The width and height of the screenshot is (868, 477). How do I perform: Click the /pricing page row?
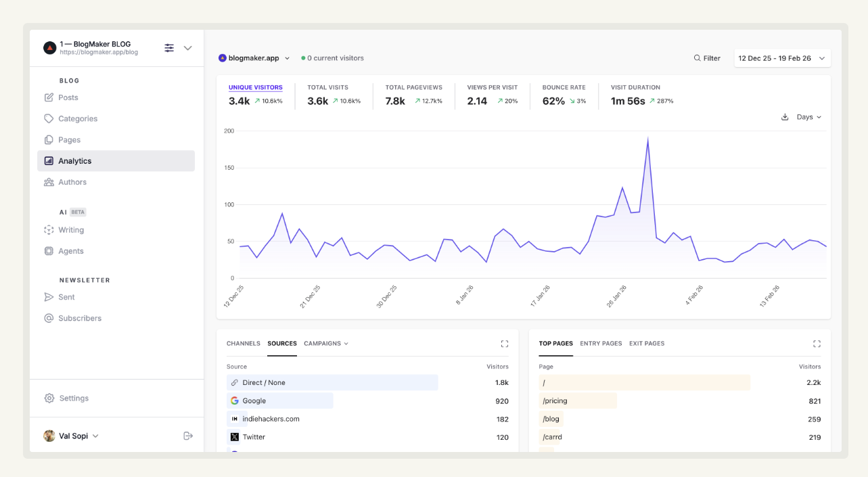pyautogui.click(x=555, y=401)
